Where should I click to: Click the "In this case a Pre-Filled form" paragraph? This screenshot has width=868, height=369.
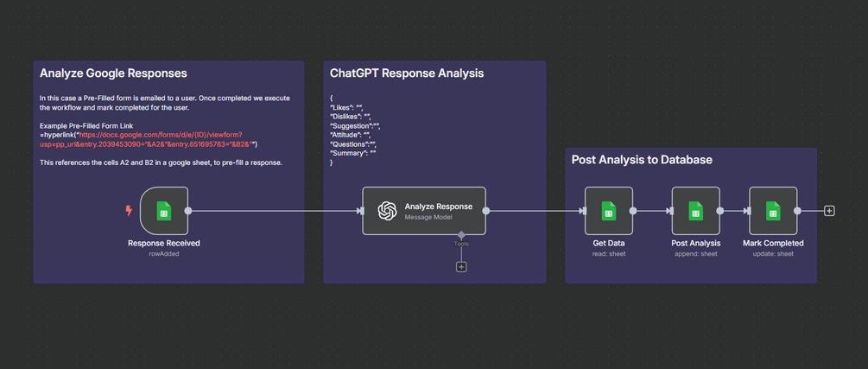pyautogui.click(x=165, y=103)
